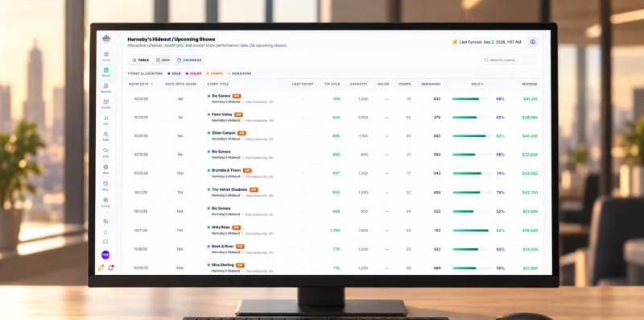
Task: Open the Rock & River event
Action: point(223,246)
